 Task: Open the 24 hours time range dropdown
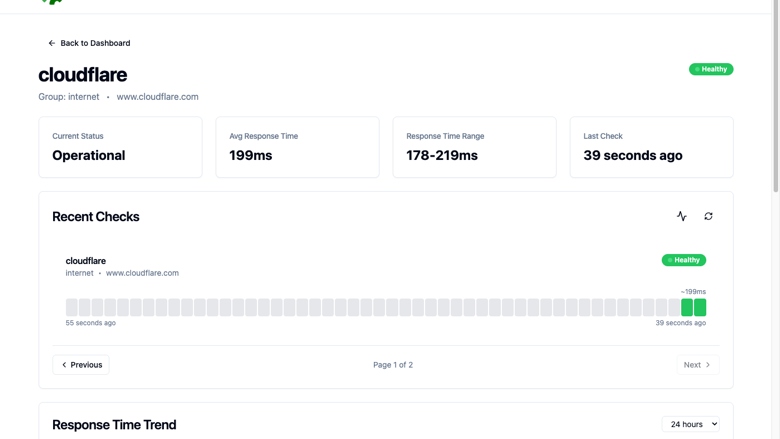[690, 424]
